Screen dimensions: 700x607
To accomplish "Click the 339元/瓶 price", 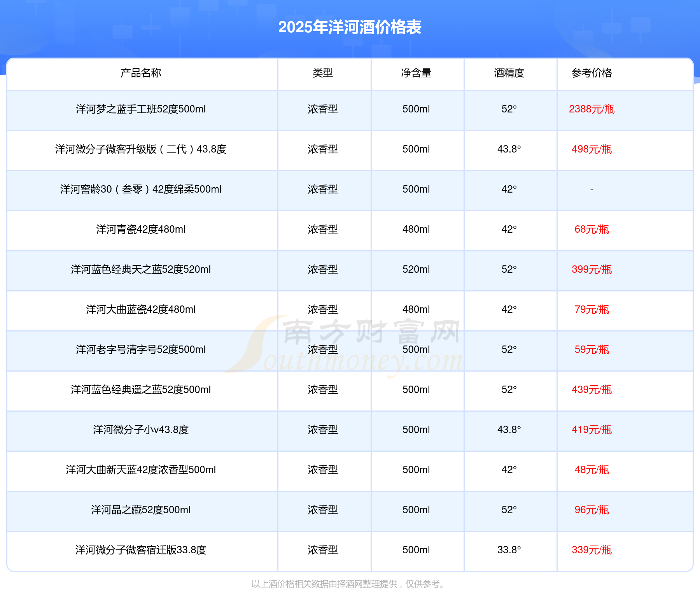I will (x=592, y=550).
